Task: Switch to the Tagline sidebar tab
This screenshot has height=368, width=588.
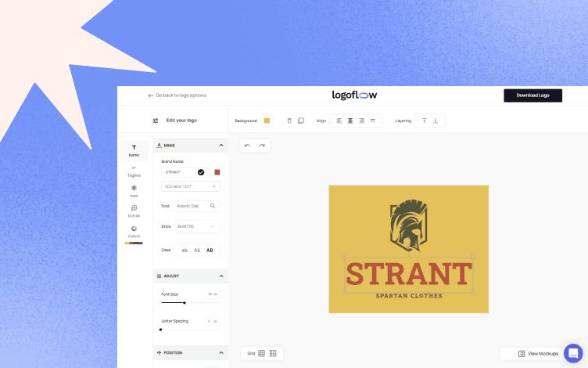Action: pyautogui.click(x=134, y=171)
